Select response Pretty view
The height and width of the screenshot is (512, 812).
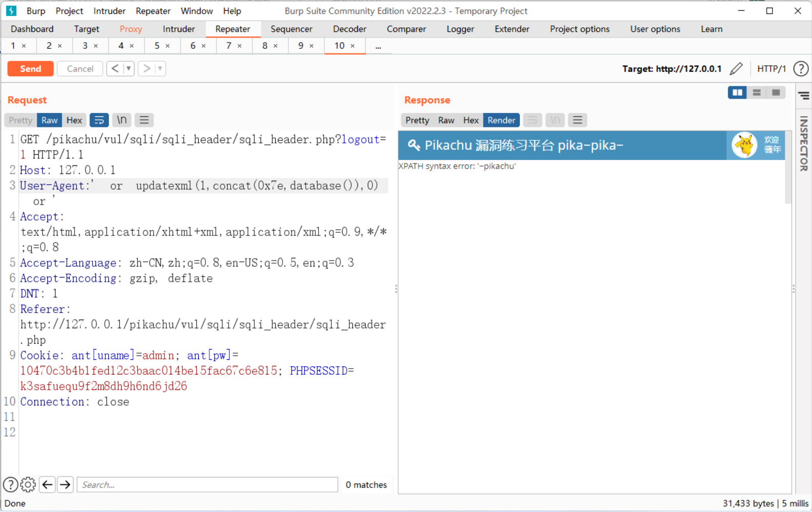point(417,120)
